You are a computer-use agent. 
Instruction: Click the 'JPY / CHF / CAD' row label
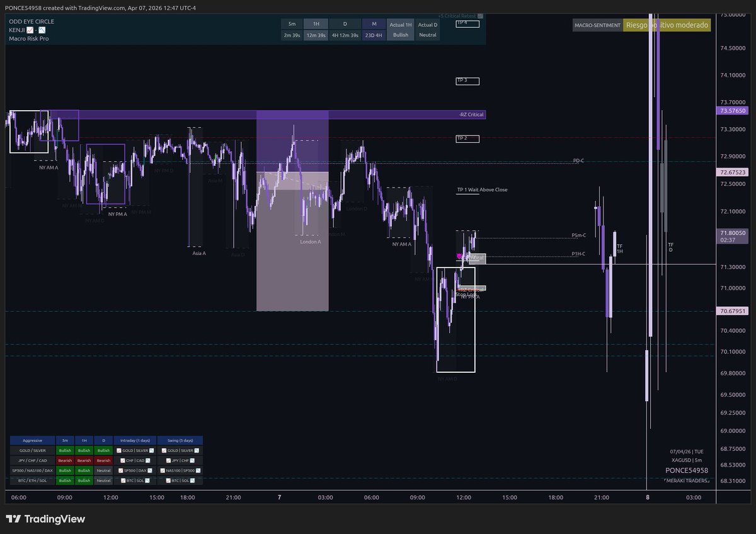[x=32, y=460]
